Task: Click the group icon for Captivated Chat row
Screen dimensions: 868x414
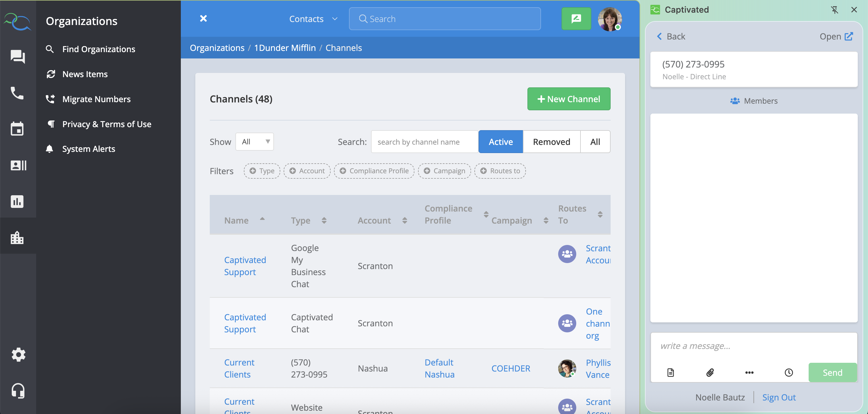Action: [x=567, y=323]
